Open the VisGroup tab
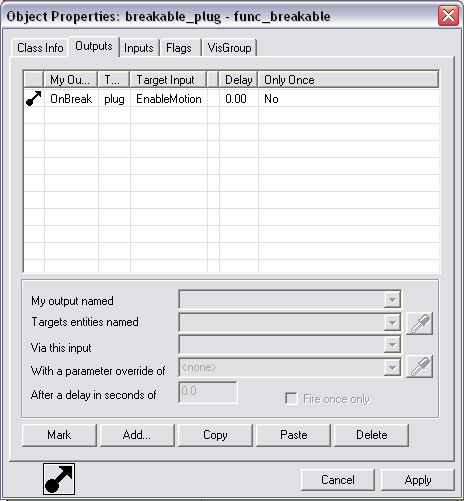Viewport: 464px width, 501px height. (229, 48)
